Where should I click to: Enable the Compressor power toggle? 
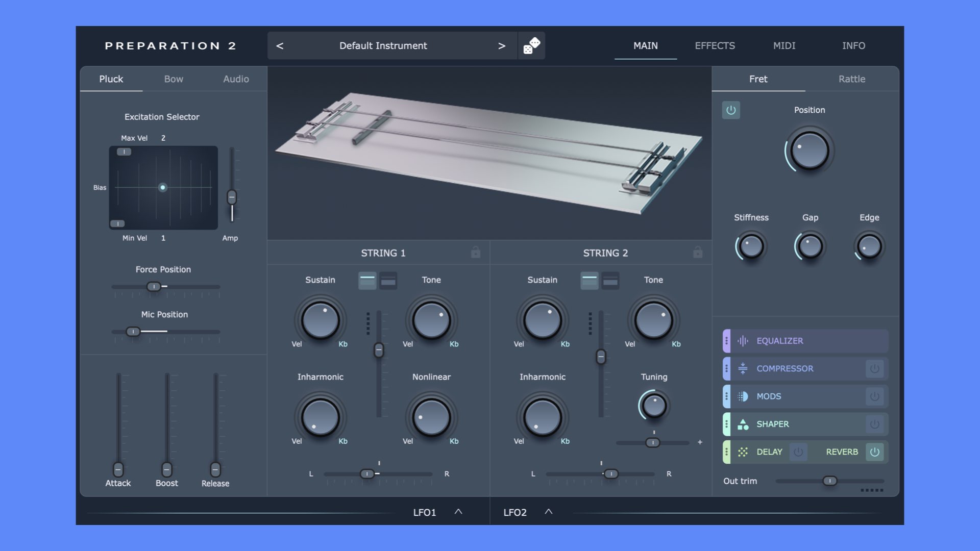874,368
